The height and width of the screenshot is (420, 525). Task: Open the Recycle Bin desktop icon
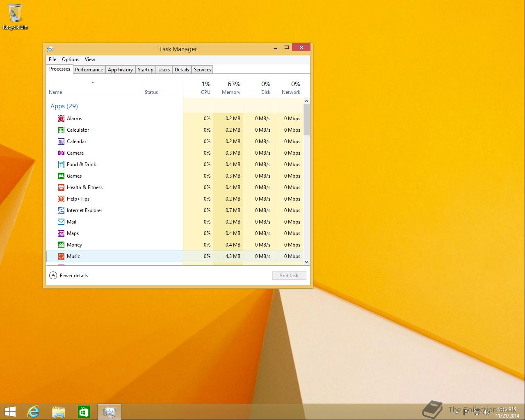coord(15,17)
